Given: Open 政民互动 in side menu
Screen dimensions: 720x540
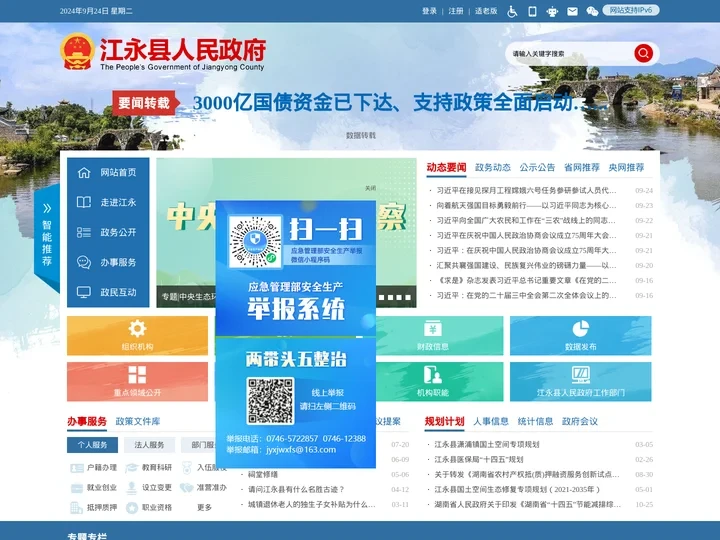Looking at the screenshot, I should [x=108, y=292].
